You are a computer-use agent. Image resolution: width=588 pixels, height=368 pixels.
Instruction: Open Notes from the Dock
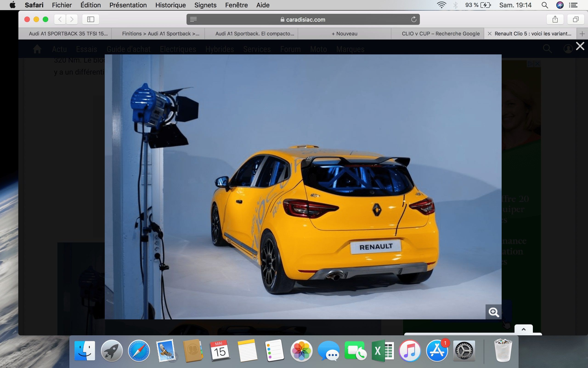click(247, 351)
